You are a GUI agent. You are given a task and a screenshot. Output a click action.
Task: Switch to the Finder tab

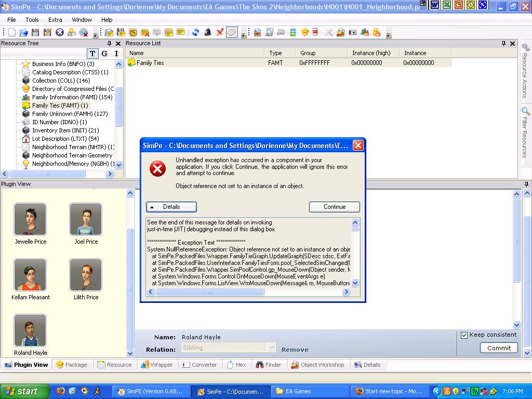click(x=269, y=365)
